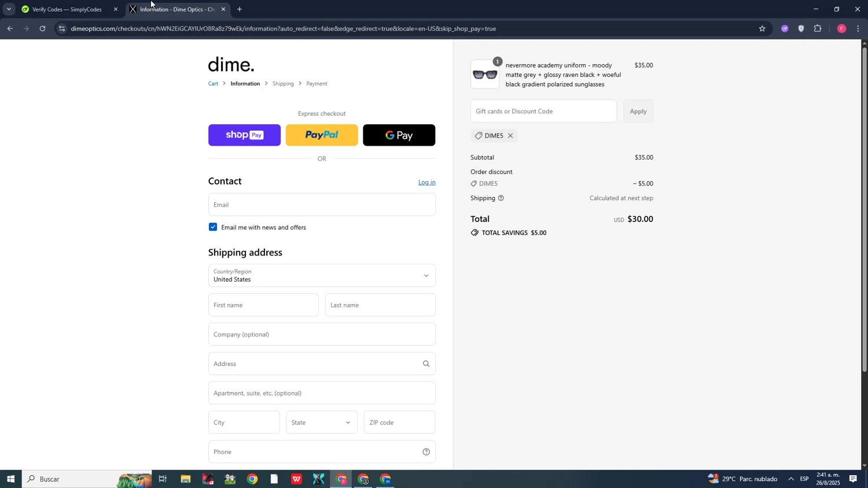Image resolution: width=868 pixels, height=488 pixels.
Task: Open File Explorer from the taskbar
Action: click(x=185, y=479)
